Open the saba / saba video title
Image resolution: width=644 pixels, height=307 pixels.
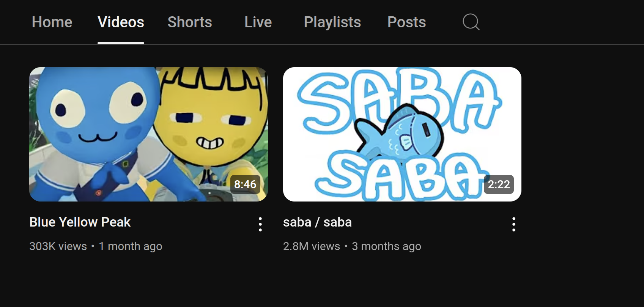(317, 222)
